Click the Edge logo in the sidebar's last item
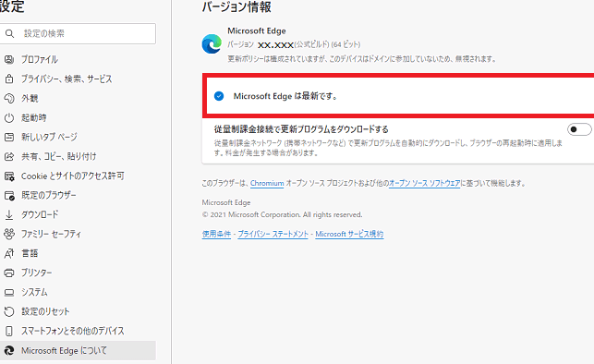Image resolution: width=594 pixels, height=364 pixels. tap(9, 351)
